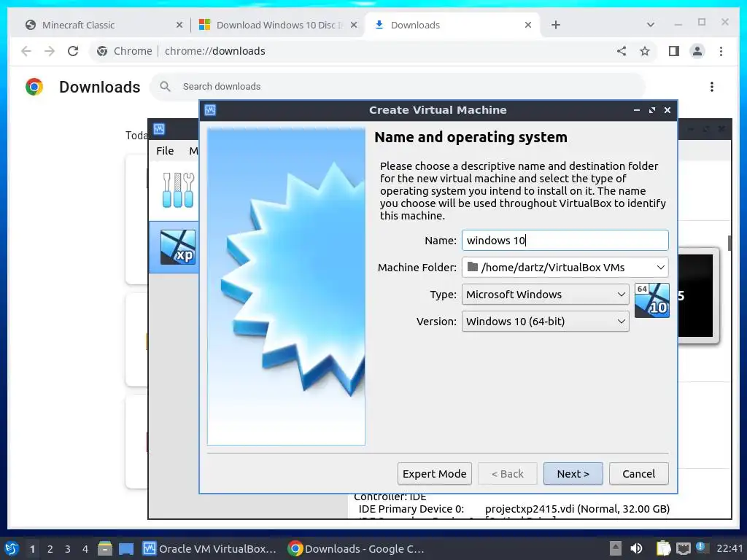Open the system start menu icon
This screenshot has height=560, width=747.
point(12,548)
